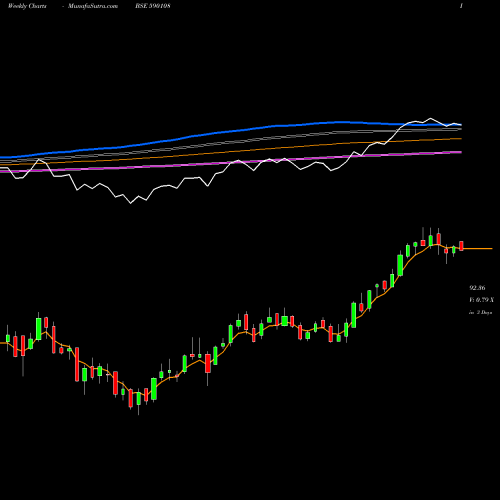
Task: Click the 'in 2 Days' label
Action: click(481, 313)
